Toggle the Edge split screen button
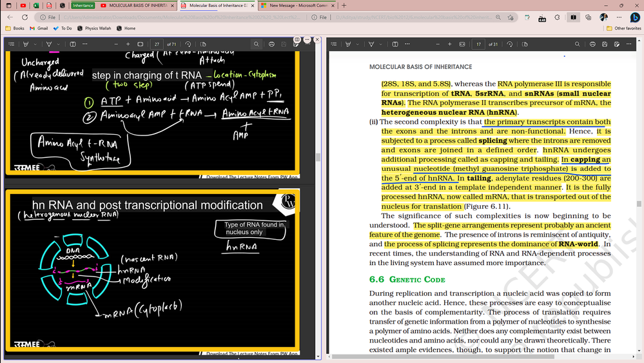 [573, 17]
